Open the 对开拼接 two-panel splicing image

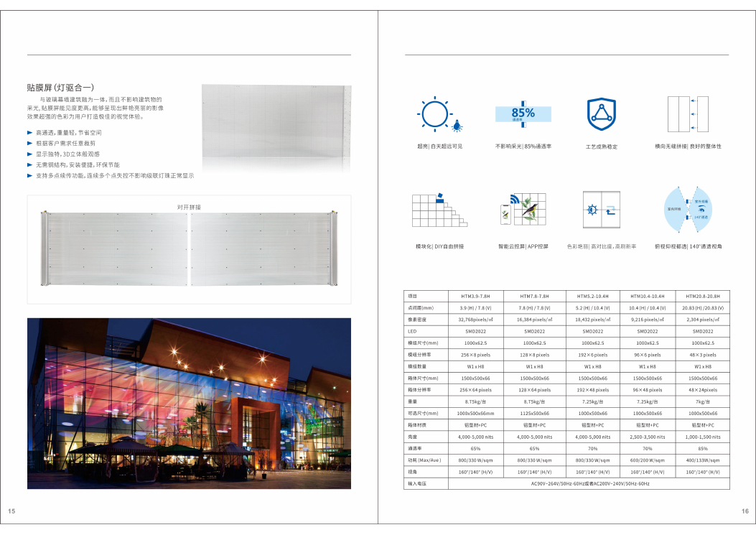189,249
